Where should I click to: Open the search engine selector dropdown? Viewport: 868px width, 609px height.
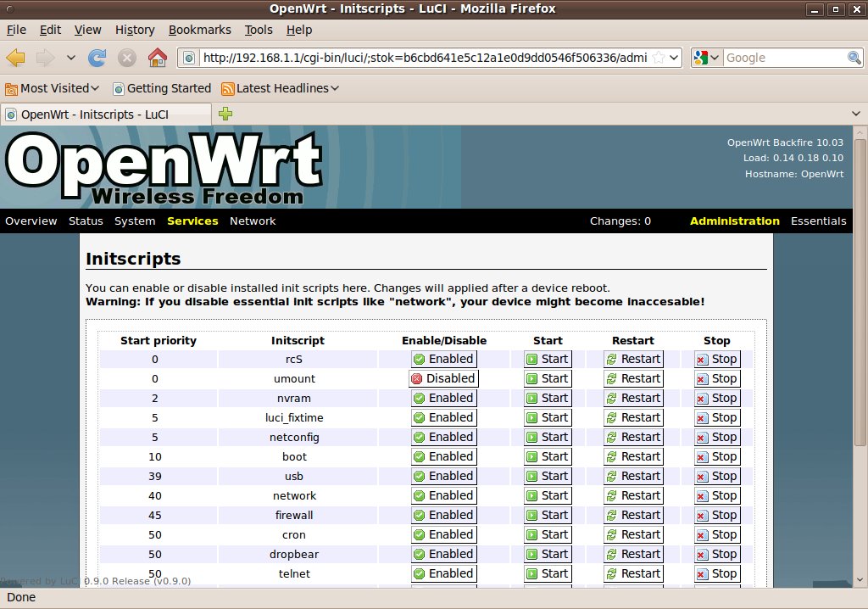[x=707, y=58]
